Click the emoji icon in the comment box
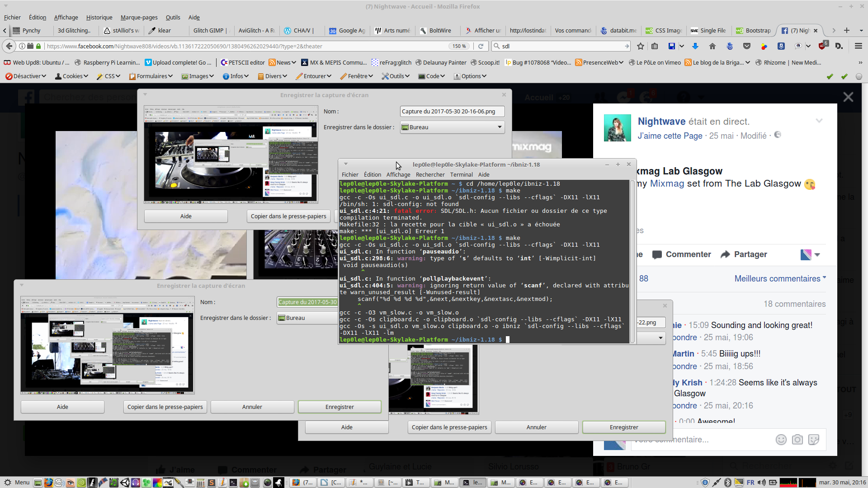Viewport: 868px width, 488px height. point(781,440)
